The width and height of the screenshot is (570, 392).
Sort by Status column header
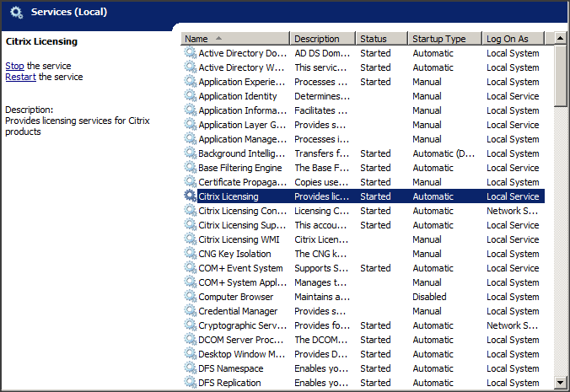(381, 39)
